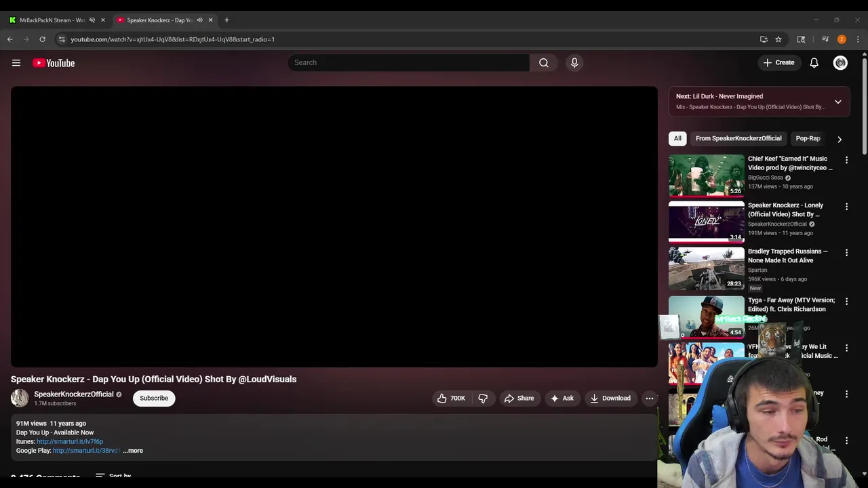Select the All filter chip
Screen dimensions: 868x488
[x=677, y=138]
